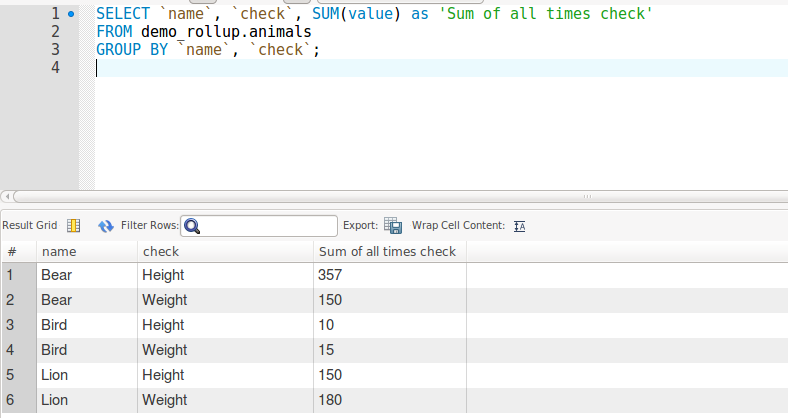The image size is (788, 418).
Task: Click the '#' row number column header
Action: 17,251
